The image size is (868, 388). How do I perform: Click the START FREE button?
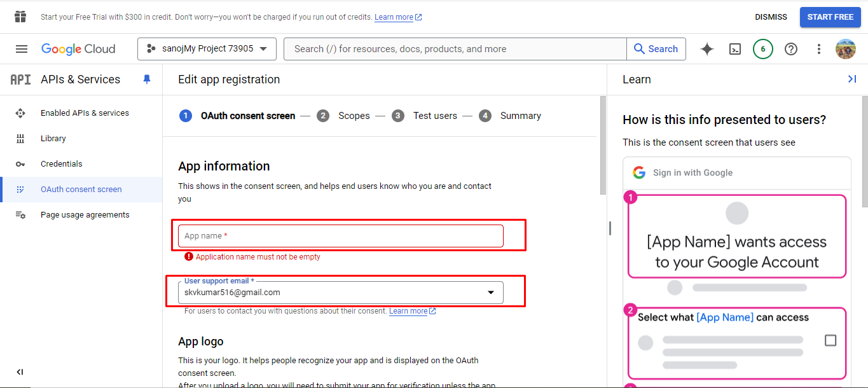pyautogui.click(x=830, y=17)
